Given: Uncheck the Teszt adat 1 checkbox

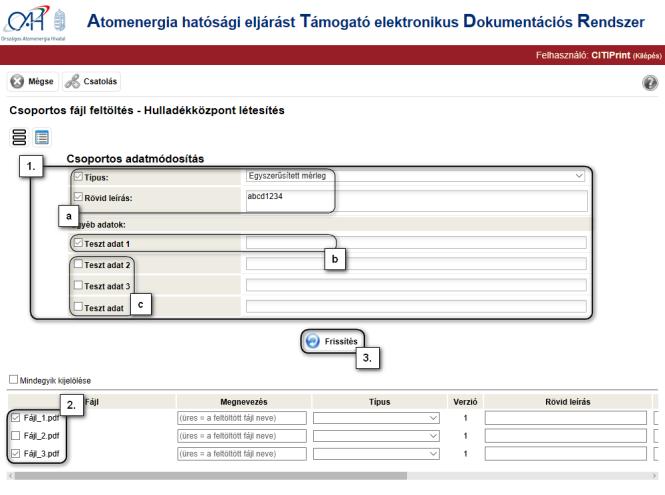Looking at the screenshot, I should click(x=78, y=243).
